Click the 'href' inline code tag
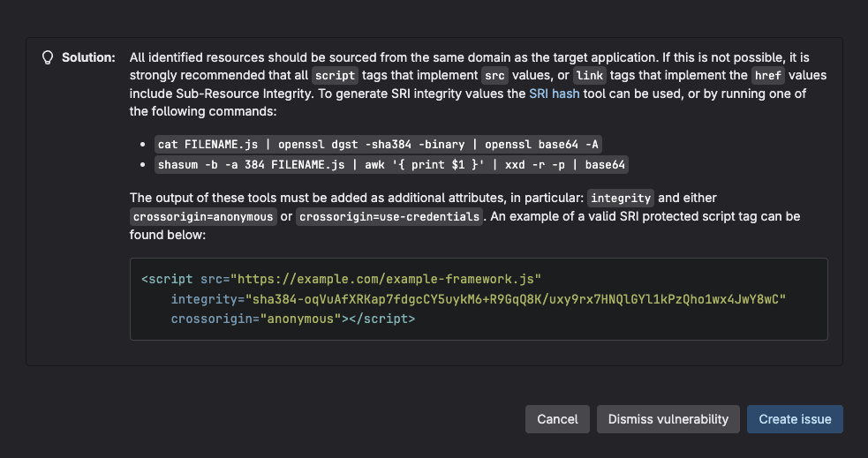 tap(768, 75)
